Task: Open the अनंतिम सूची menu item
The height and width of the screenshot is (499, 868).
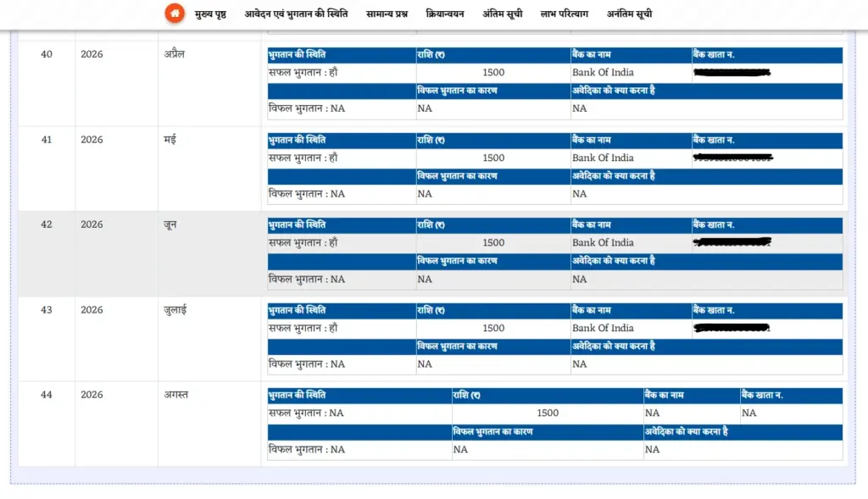Action: (630, 14)
